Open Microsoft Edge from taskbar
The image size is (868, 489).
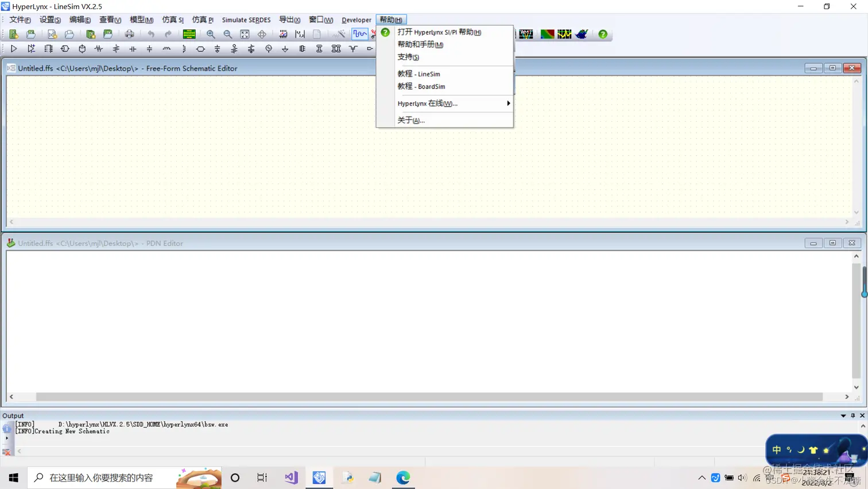(403, 478)
